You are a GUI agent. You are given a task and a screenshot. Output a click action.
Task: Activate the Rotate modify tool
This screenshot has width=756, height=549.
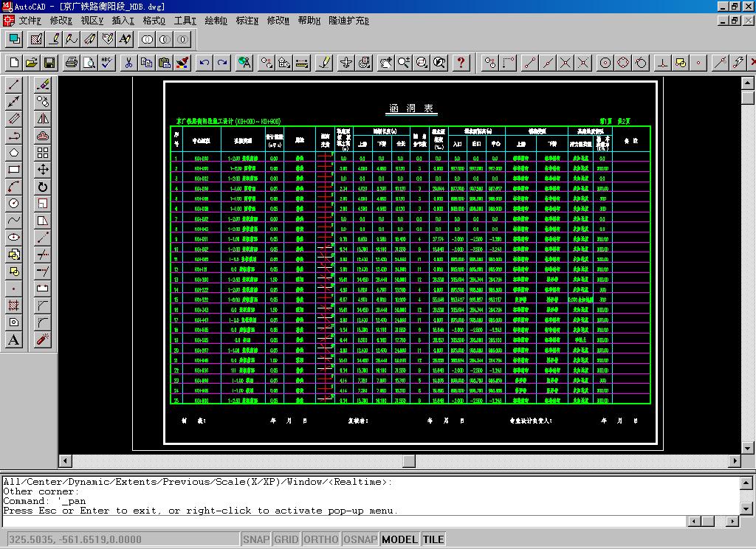(43, 187)
